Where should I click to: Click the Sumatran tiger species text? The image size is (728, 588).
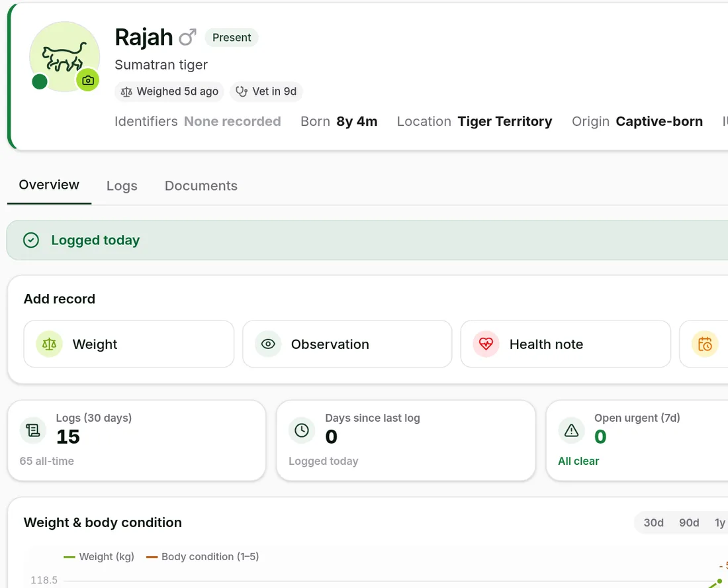[161, 65]
